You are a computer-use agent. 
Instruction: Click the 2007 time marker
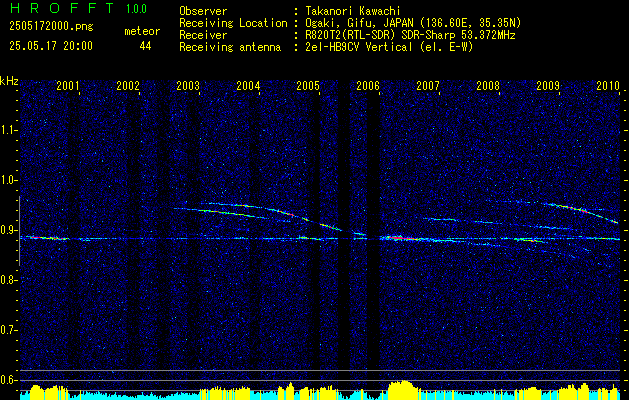click(428, 85)
